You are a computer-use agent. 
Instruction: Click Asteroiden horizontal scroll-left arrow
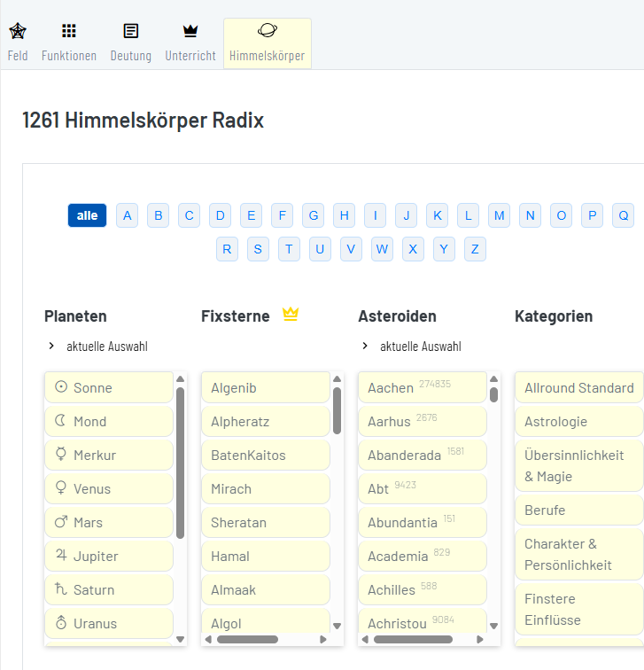point(365,639)
